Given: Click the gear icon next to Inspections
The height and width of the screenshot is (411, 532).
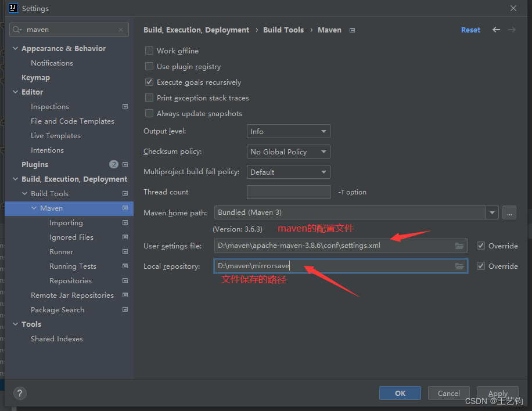Looking at the screenshot, I should 125,106.
